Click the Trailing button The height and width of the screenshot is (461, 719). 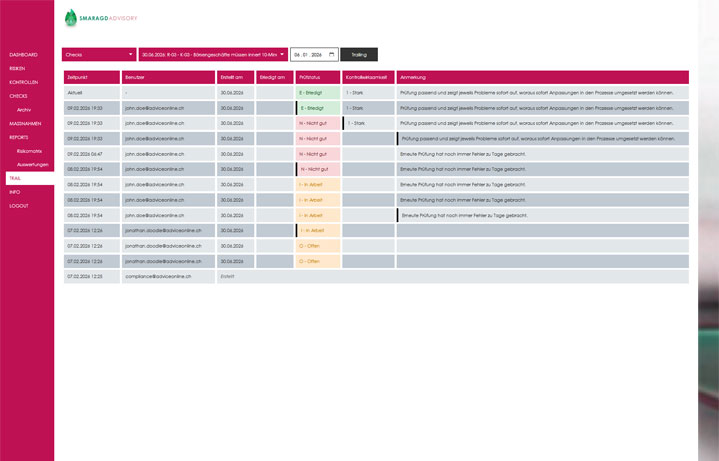(359, 54)
